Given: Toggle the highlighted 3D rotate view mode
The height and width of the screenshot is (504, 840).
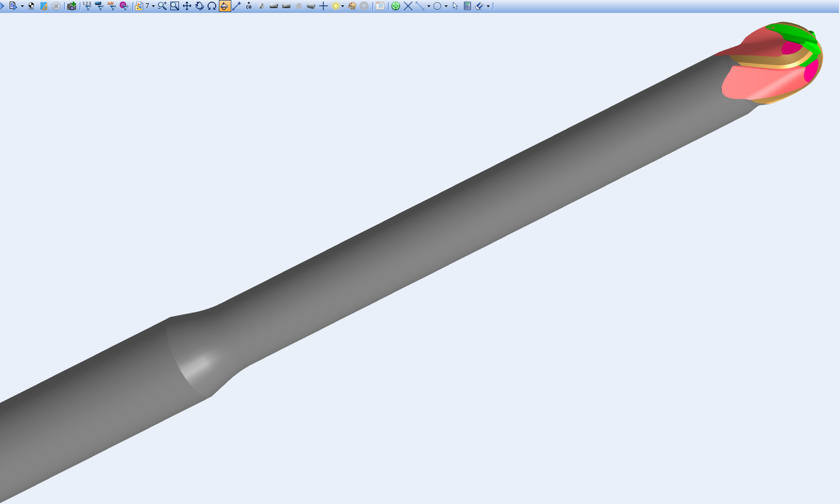Looking at the screenshot, I should (224, 6).
